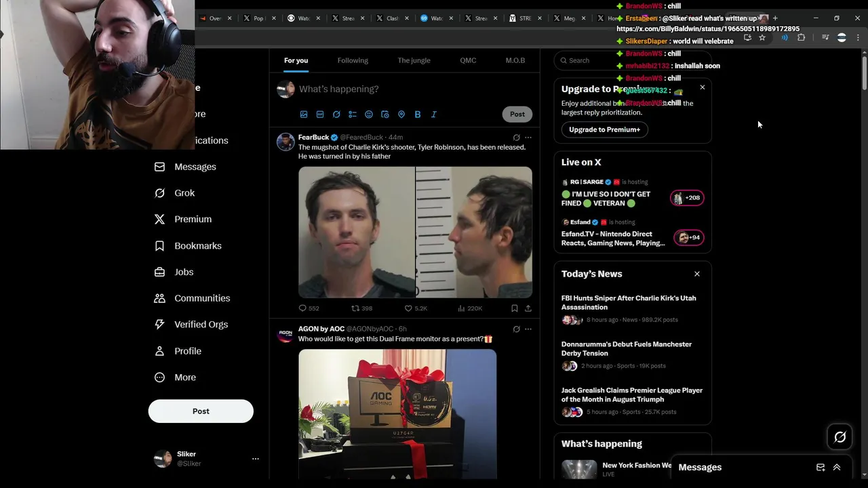Select the For you timeline tab
This screenshot has width=868, height=488.
coord(296,60)
